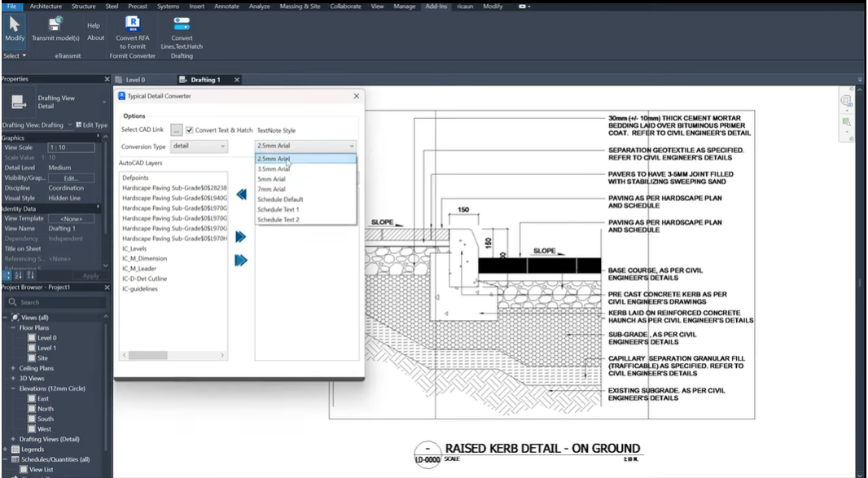
Task: Open the Massing & Site ribbon tab
Action: pyautogui.click(x=300, y=6)
